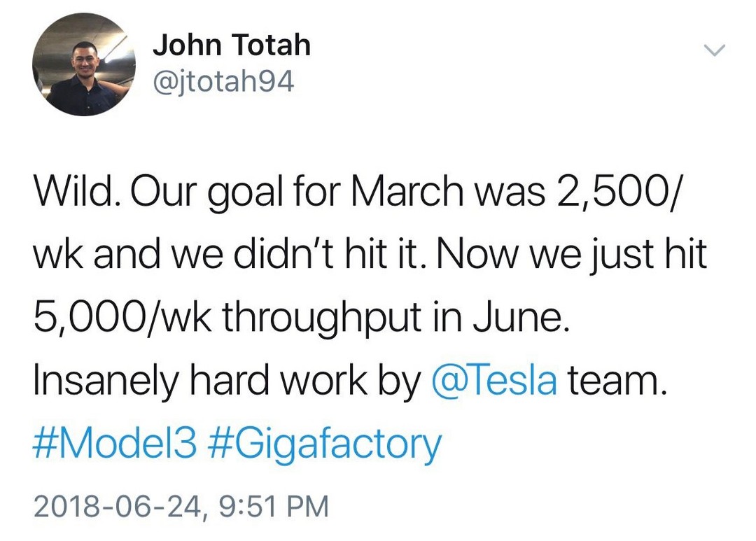Click the 9:51 PM time text

coord(274,506)
